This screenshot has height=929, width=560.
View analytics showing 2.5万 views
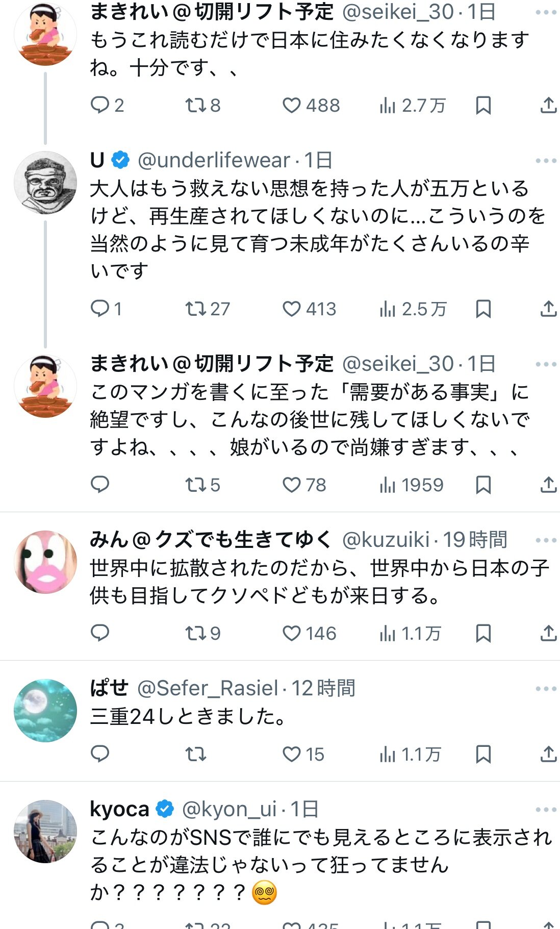(413, 309)
